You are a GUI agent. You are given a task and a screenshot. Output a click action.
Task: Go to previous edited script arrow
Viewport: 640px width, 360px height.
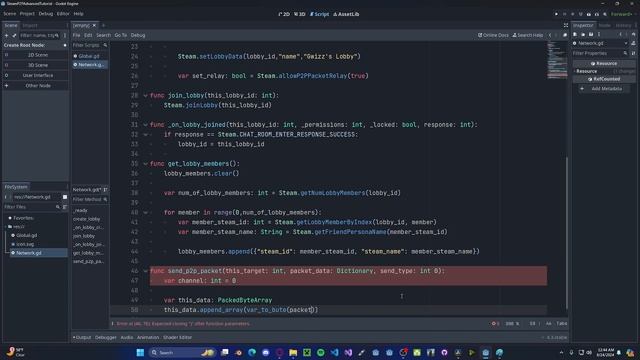pyautogui.click(x=550, y=35)
